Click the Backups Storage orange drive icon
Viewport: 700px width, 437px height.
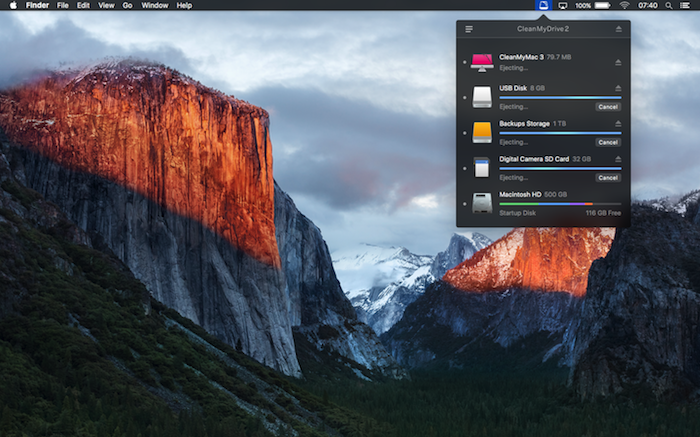[482, 133]
